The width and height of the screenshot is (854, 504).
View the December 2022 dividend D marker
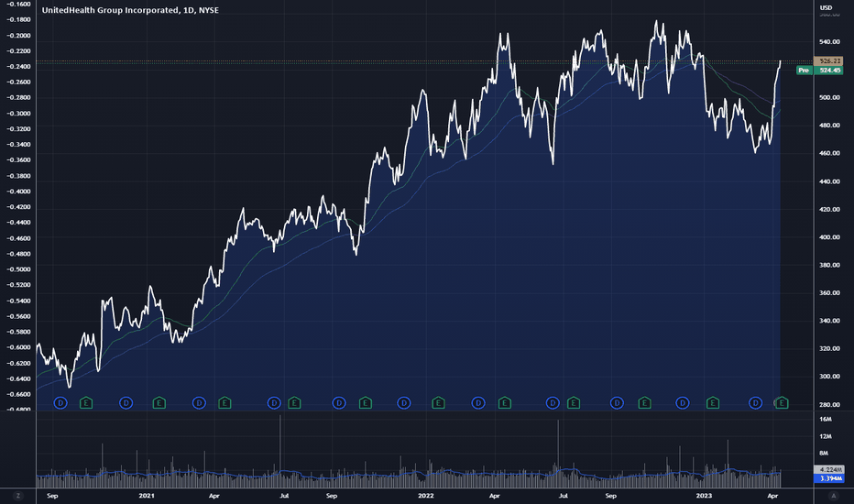683,403
